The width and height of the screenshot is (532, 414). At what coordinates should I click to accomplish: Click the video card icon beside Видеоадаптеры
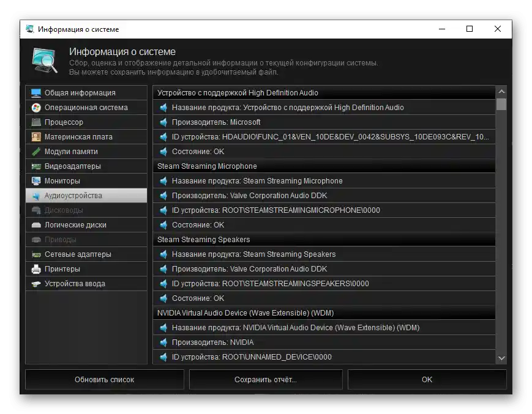(x=36, y=166)
